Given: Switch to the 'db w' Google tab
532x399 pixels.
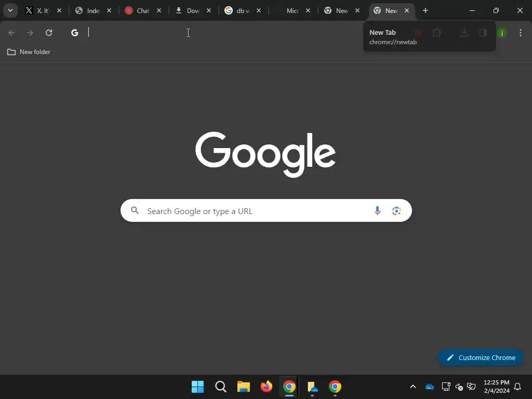Looking at the screenshot, I should [242, 10].
